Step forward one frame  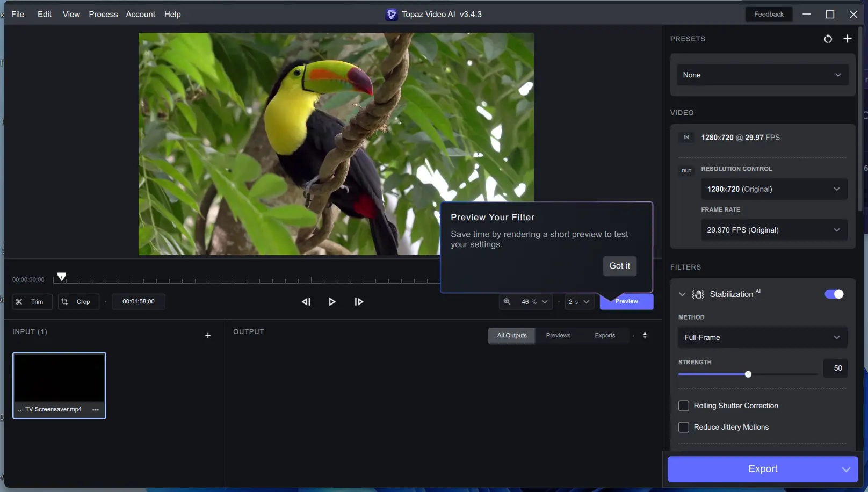point(359,302)
